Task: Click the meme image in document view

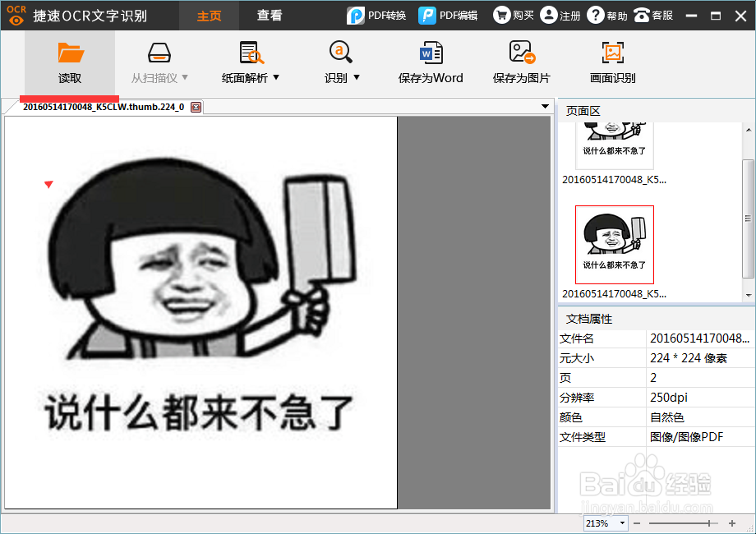Action: (x=201, y=312)
